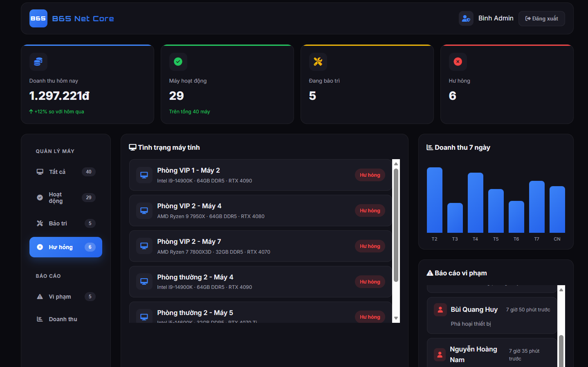This screenshot has width=588, height=367.
Task: Click monitor icon for Phòng VIP 1 - Máy 2
Action: pyautogui.click(x=144, y=175)
